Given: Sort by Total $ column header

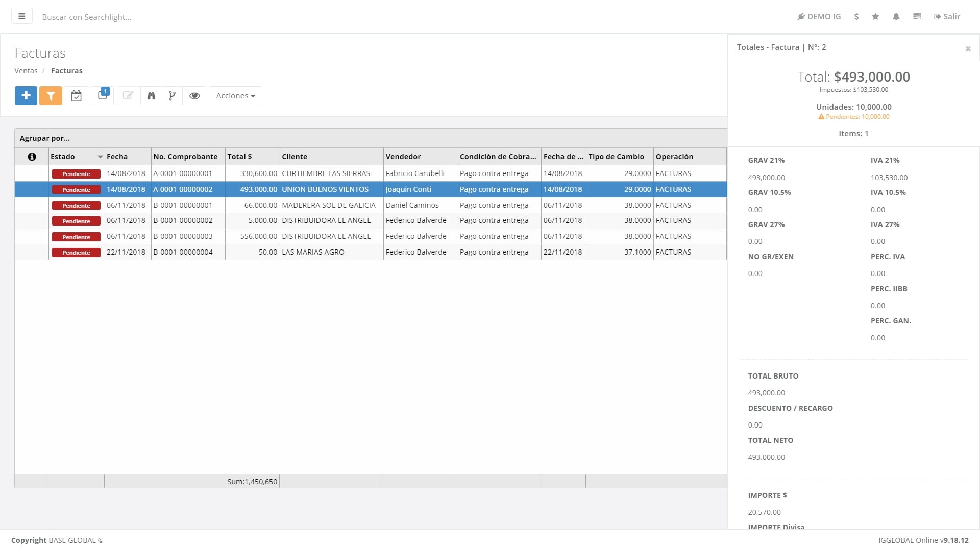Looking at the screenshot, I should coord(239,157).
